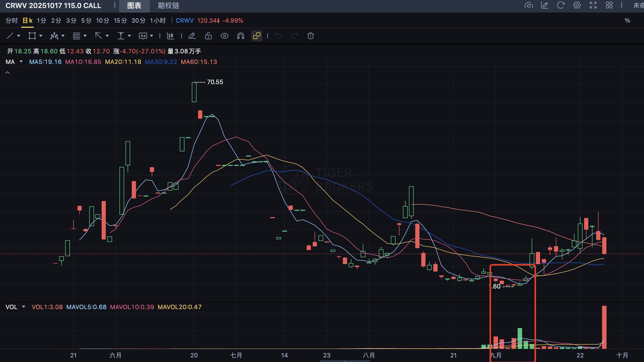Toggle drawings visibility with eye icon
Image resolution: width=644 pixels, height=362 pixels.
[x=224, y=36]
